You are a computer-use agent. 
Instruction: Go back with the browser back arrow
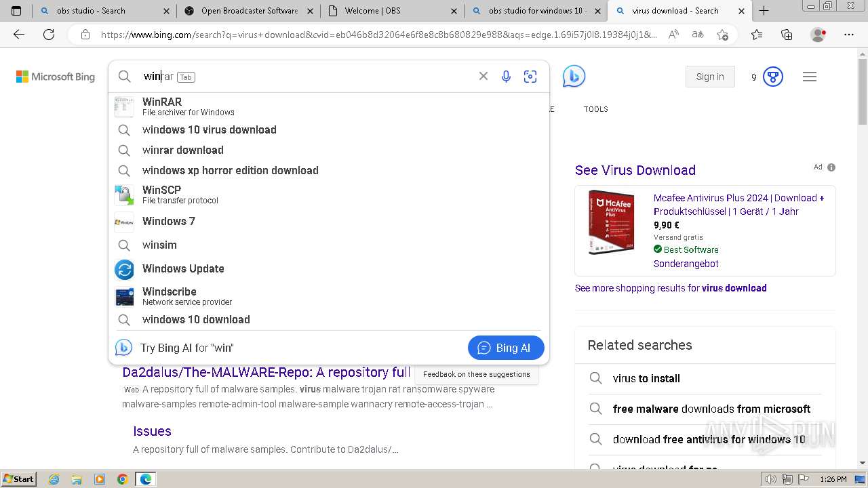pyautogui.click(x=19, y=35)
